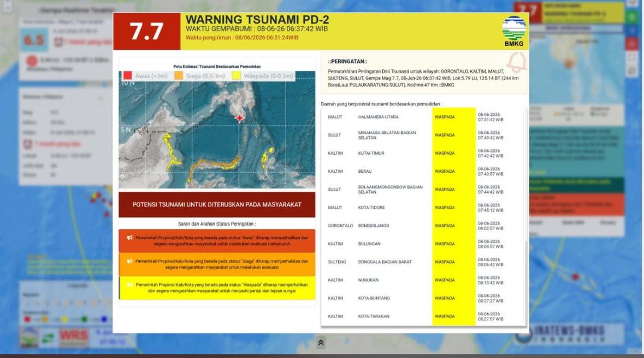Click the red button on right map toolbar
644x358 pixels.
[x=631, y=44]
